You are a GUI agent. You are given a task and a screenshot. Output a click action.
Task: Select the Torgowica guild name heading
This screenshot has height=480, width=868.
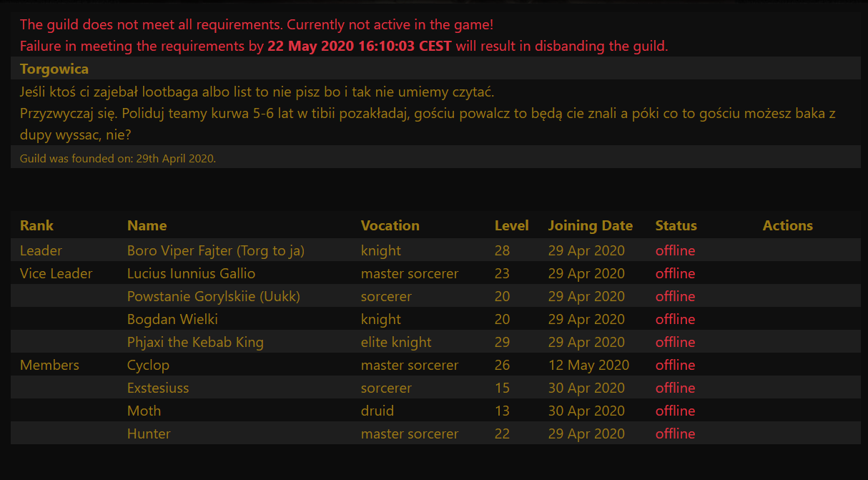pos(54,69)
